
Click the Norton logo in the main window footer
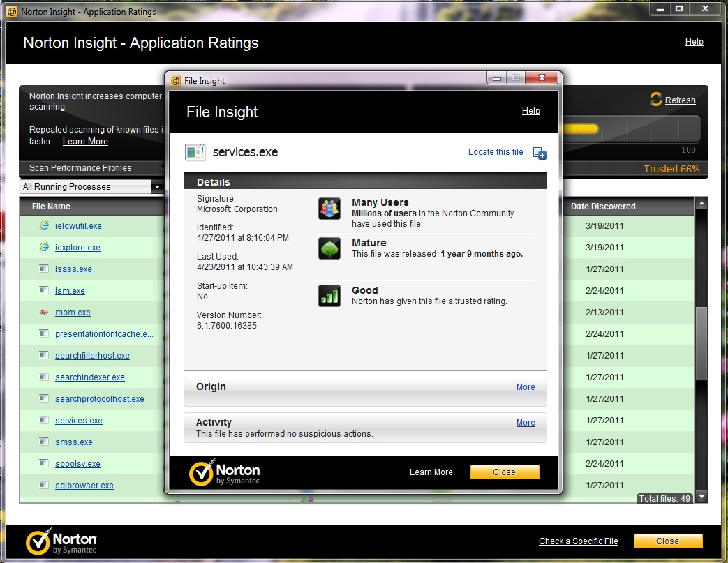pos(61,541)
